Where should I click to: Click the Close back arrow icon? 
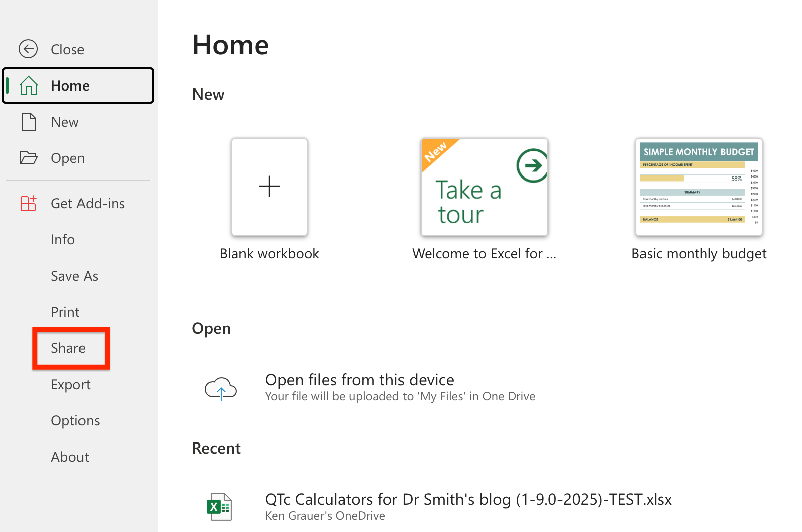tap(28, 49)
